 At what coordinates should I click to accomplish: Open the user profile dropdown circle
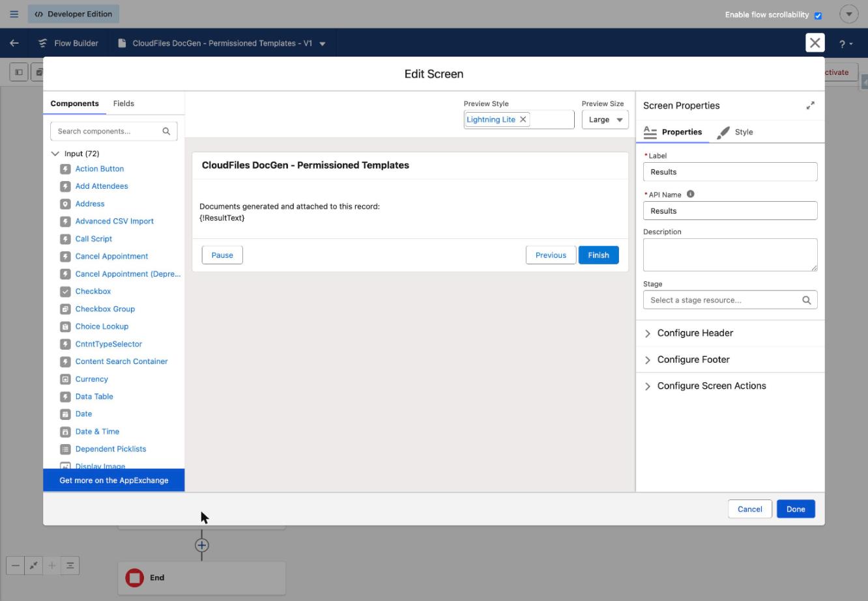(848, 14)
